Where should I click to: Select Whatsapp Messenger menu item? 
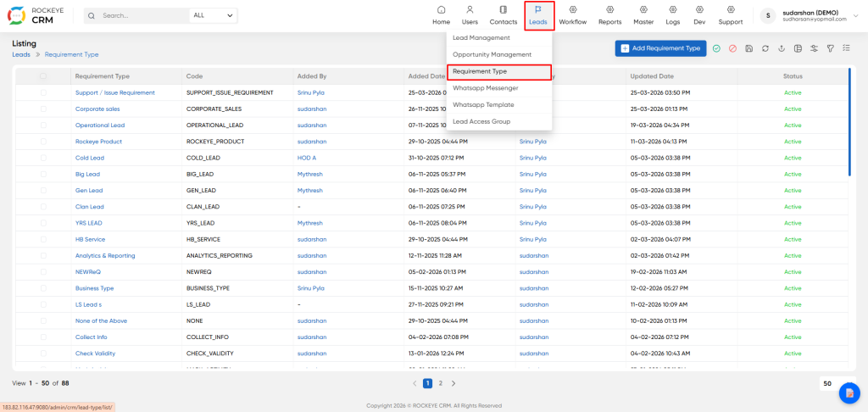click(x=485, y=88)
